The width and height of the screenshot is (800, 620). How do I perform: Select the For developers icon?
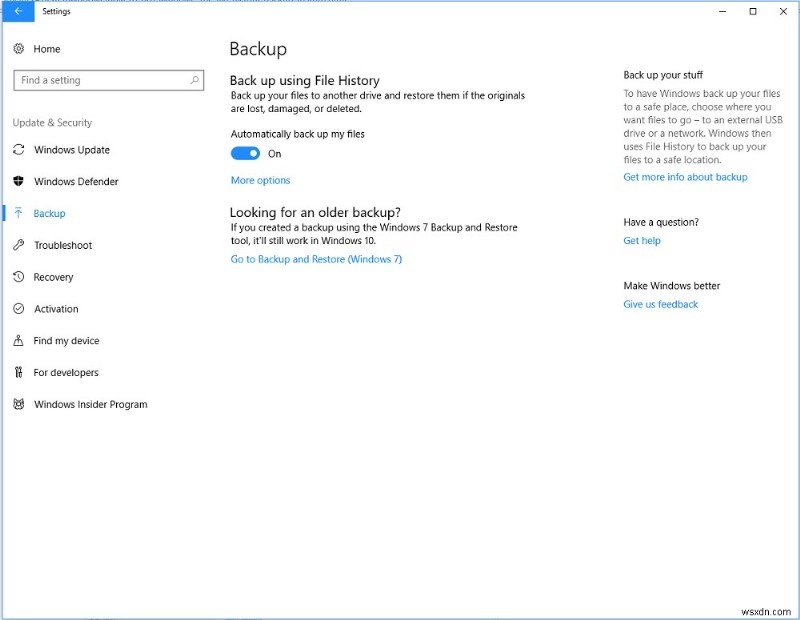tap(20, 372)
